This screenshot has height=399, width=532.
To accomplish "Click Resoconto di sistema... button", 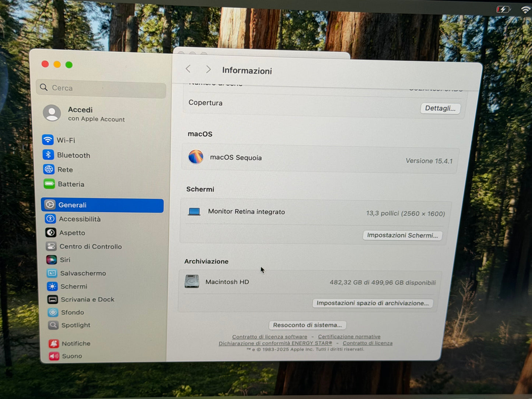I will pyautogui.click(x=307, y=325).
